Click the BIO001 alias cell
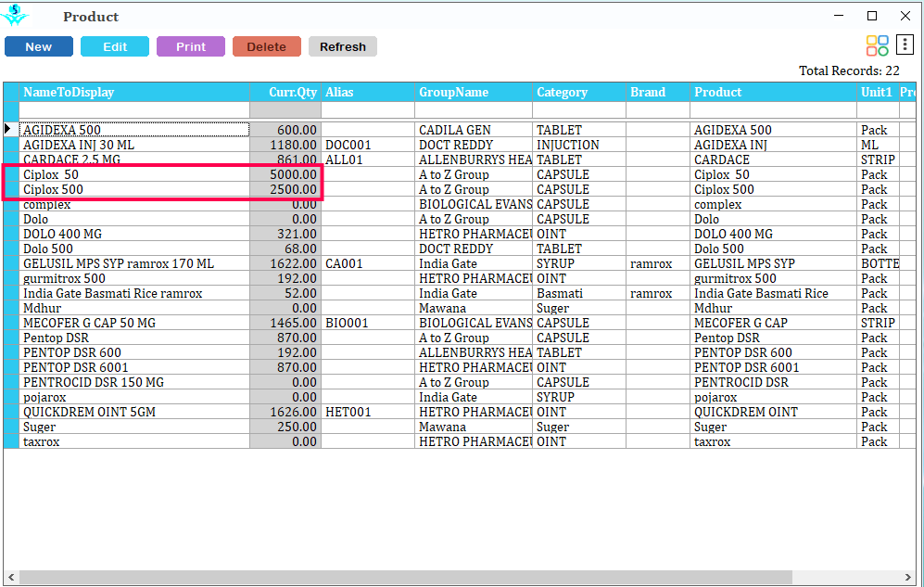Image resolution: width=924 pixels, height=587 pixels. (368, 323)
